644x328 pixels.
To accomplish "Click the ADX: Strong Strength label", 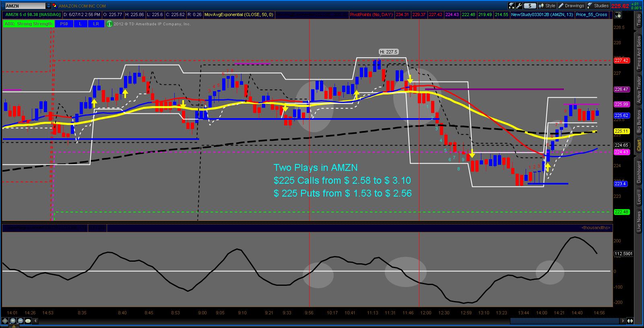I will pos(29,24).
